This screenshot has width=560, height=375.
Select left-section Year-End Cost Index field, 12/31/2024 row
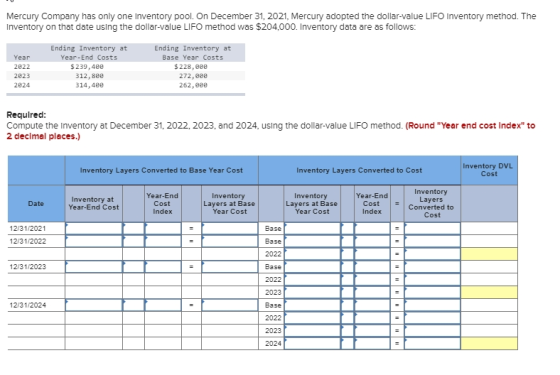point(163,305)
